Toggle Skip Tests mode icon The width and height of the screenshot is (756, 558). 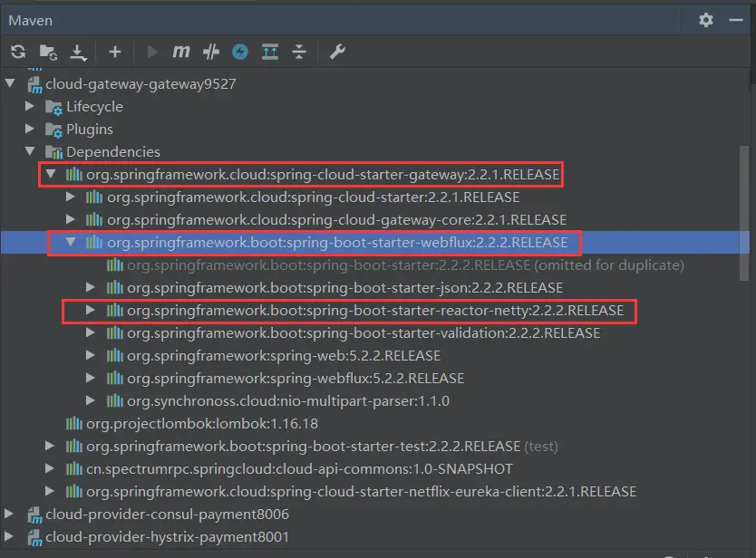click(x=210, y=52)
